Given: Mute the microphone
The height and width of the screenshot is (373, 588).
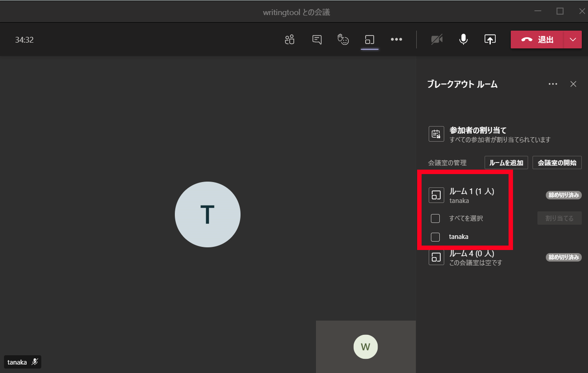Looking at the screenshot, I should click(x=463, y=40).
